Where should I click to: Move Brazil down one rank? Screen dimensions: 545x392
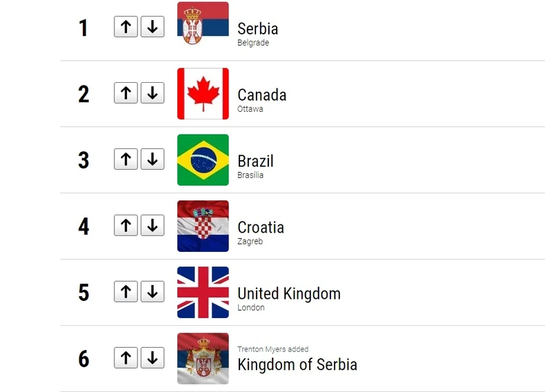(152, 159)
